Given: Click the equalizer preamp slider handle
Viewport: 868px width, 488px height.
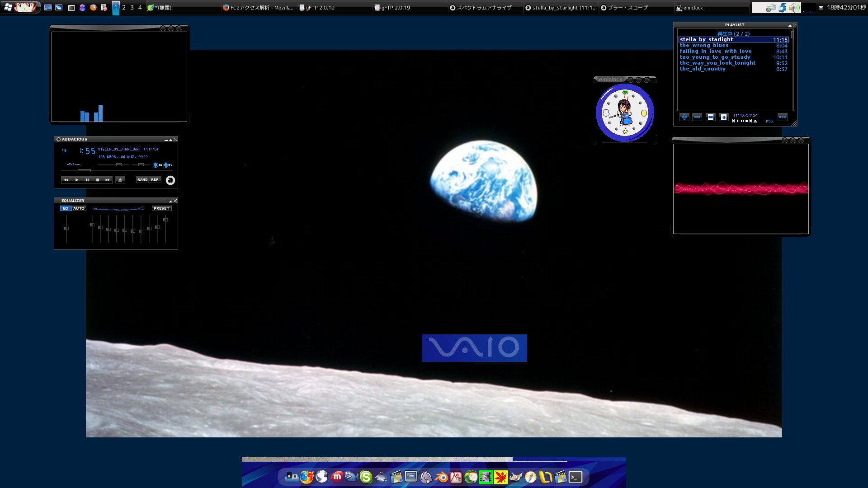Looking at the screenshot, I should pos(66,228).
